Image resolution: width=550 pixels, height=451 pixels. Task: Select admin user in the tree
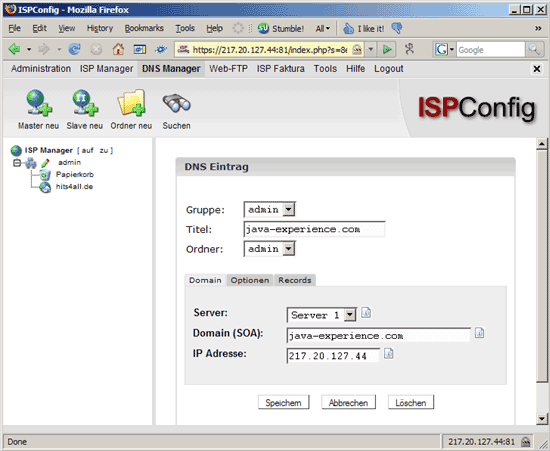click(x=69, y=162)
